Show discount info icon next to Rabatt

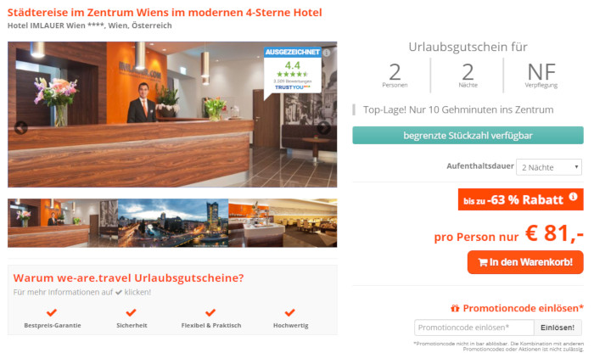pos(573,196)
